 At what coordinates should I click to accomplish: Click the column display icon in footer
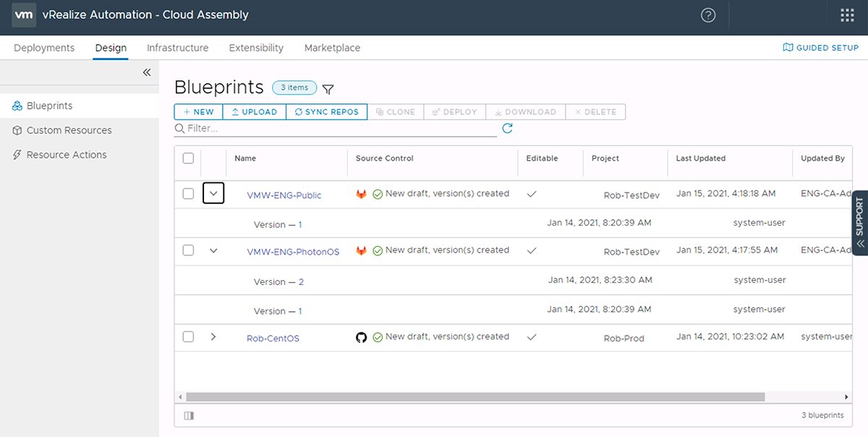[x=189, y=415]
